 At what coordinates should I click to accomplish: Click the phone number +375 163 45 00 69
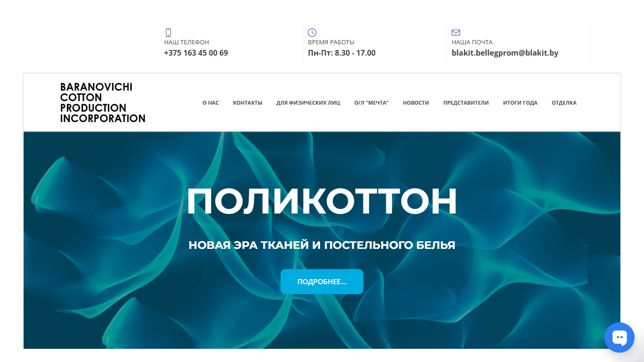(196, 53)
